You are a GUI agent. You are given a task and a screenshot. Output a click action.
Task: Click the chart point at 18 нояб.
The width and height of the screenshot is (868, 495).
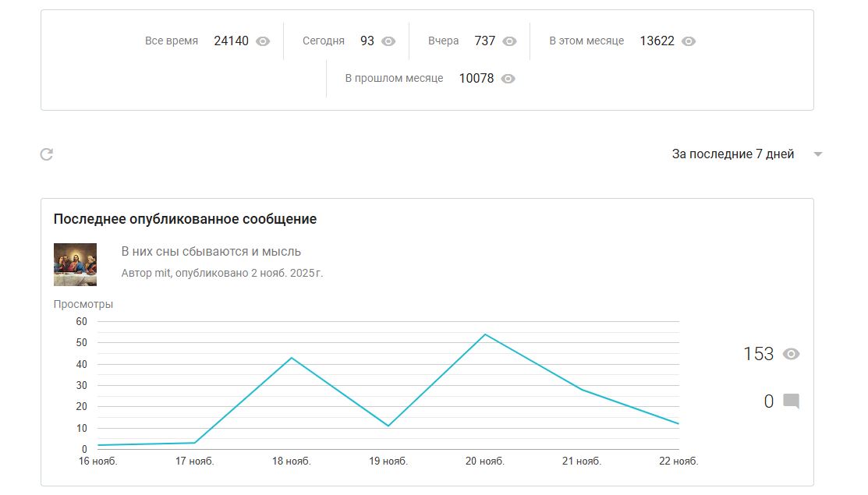292,358
